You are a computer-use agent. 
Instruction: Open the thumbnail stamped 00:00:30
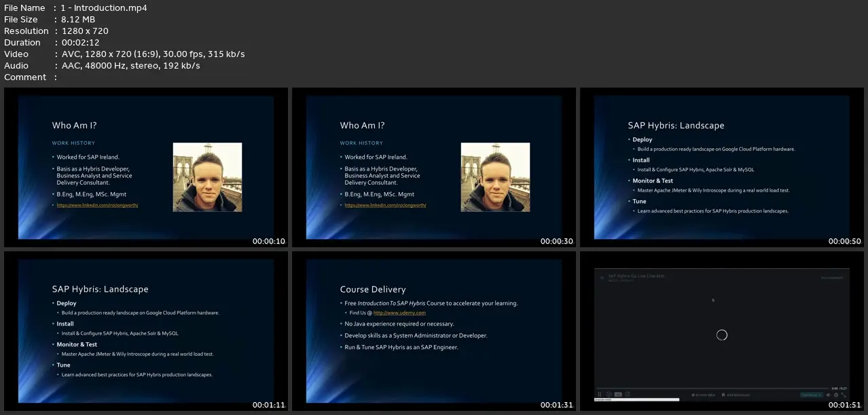tap(434, 167)
